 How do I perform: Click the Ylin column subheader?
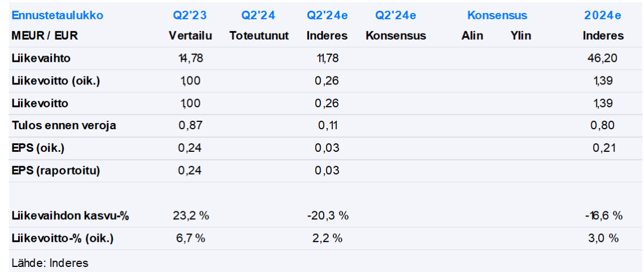point(520,36)
